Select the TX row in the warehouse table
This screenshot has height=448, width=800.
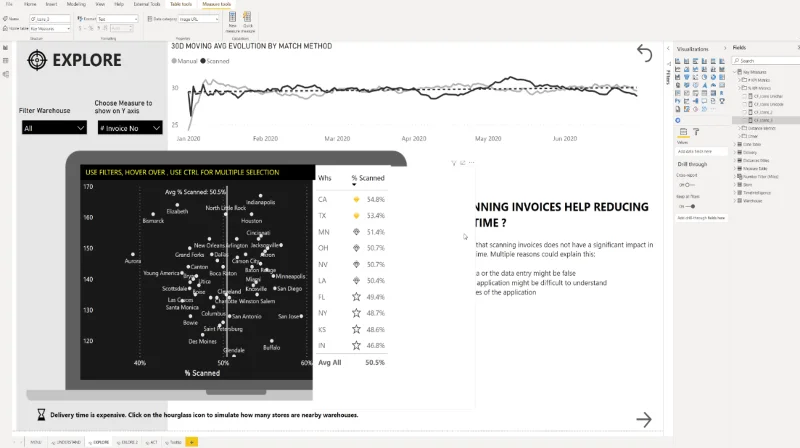pos(352,216)
